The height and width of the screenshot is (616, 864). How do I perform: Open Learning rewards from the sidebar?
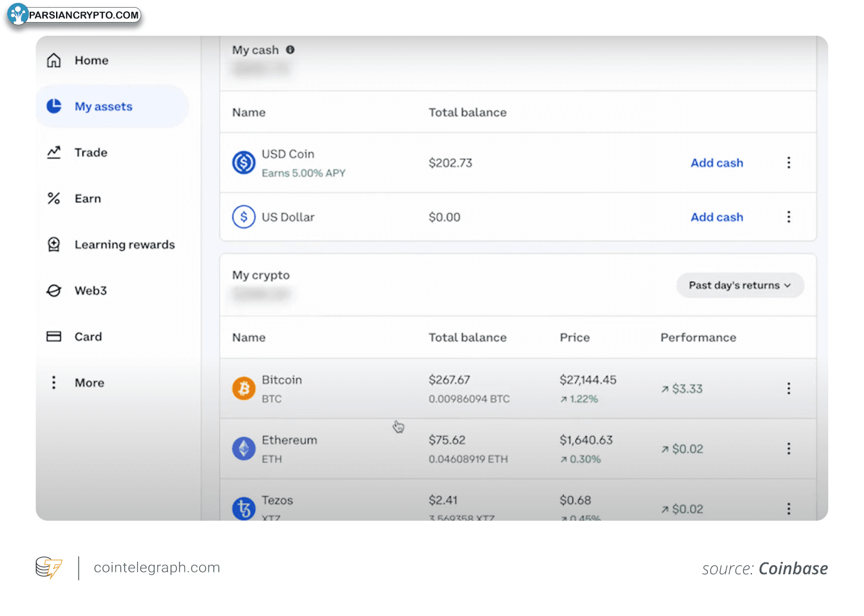(x=125, y=245)
